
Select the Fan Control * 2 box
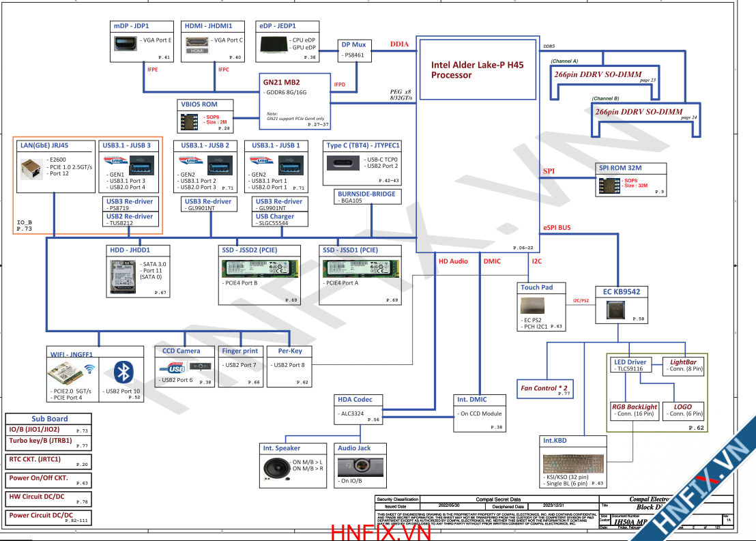[544, 388]
